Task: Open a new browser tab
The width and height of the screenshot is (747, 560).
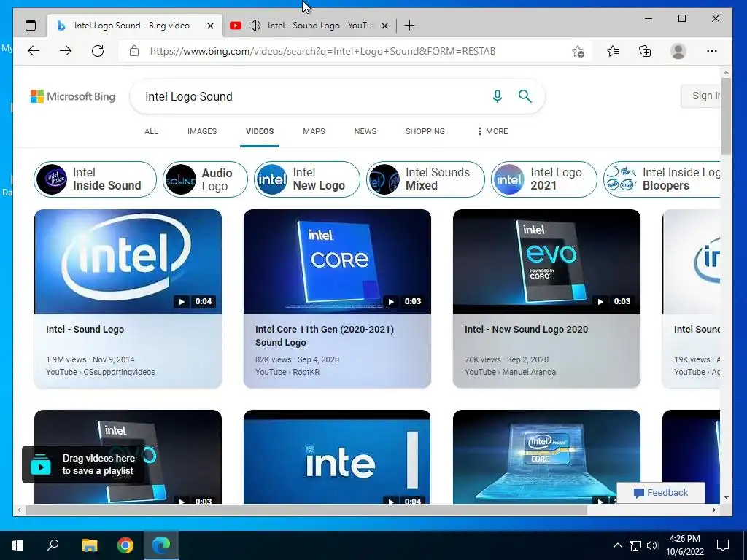Action: tap(409, 26)
